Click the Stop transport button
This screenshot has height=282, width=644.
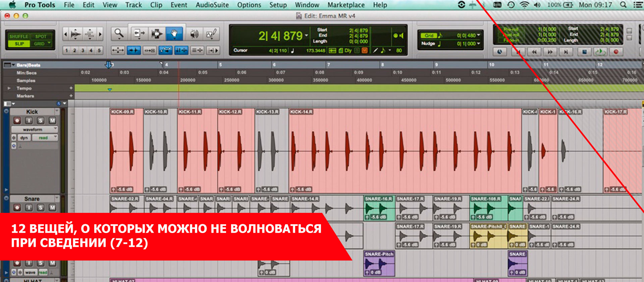pos(585,52)
